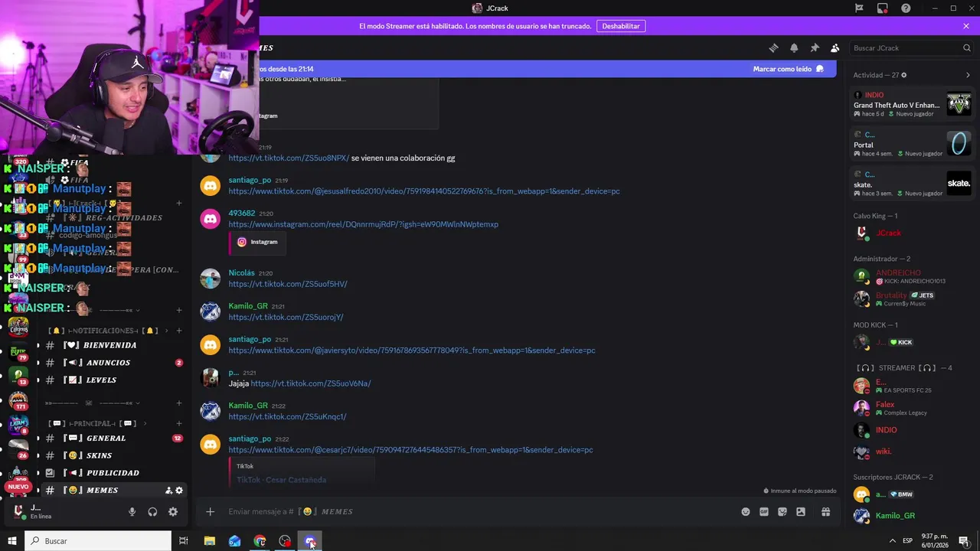The image size is (980, 551).
Task: Click the Grand Theft Auto V activity card
Action: (x=911, y=105)
